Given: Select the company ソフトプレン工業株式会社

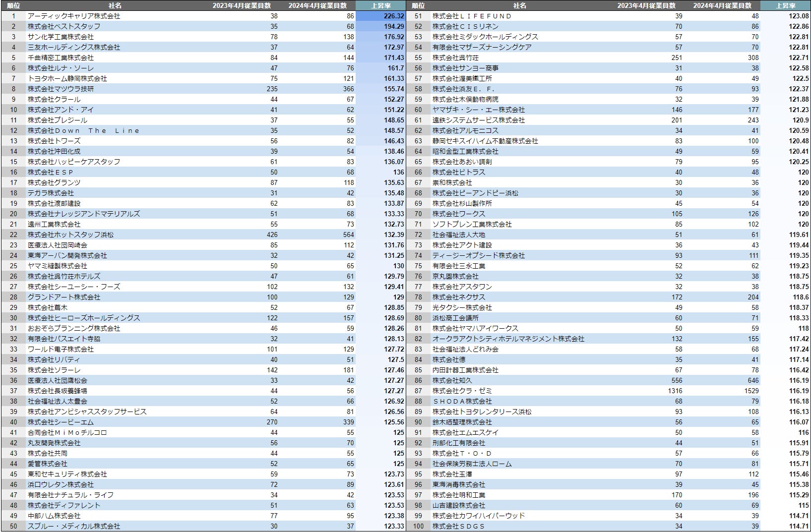Looking at the screenshot, I should pos(472,224).
